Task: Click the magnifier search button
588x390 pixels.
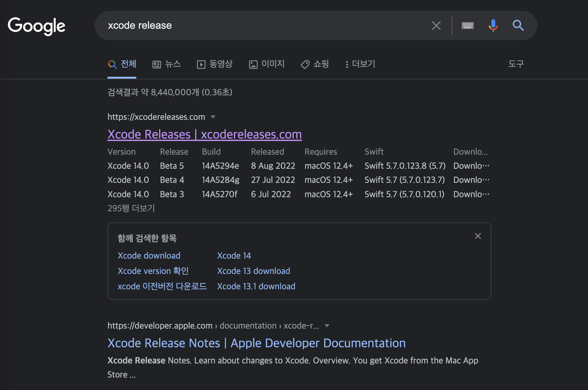Action: [x=518, y=26]
